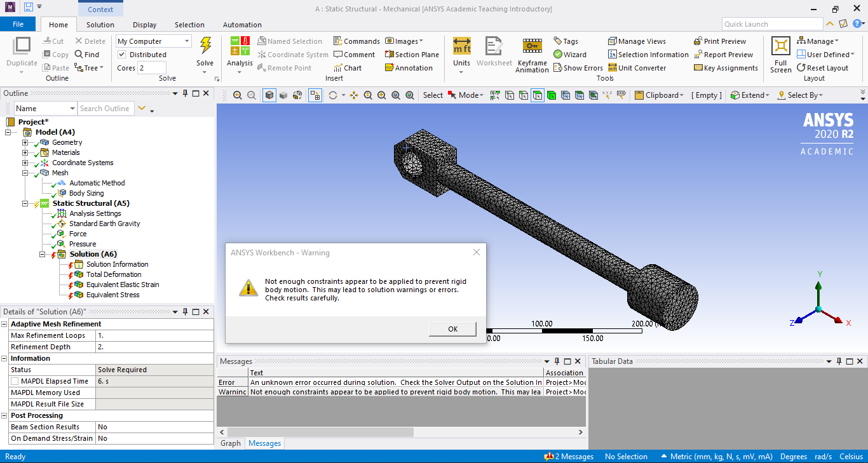Click Find in the Outline group
The width and height of the screenshot is (868, 463).
87,55
